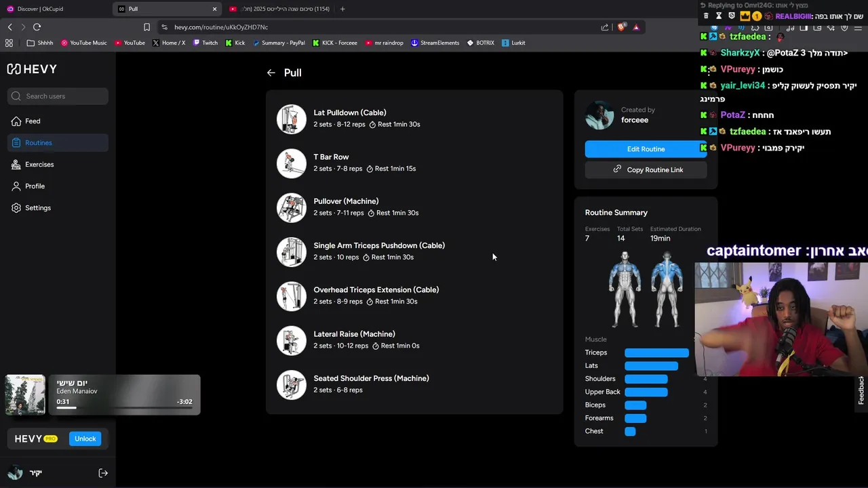
Task: Click the user avatar at sidebar bottom
Action: (x=15, y=473)
